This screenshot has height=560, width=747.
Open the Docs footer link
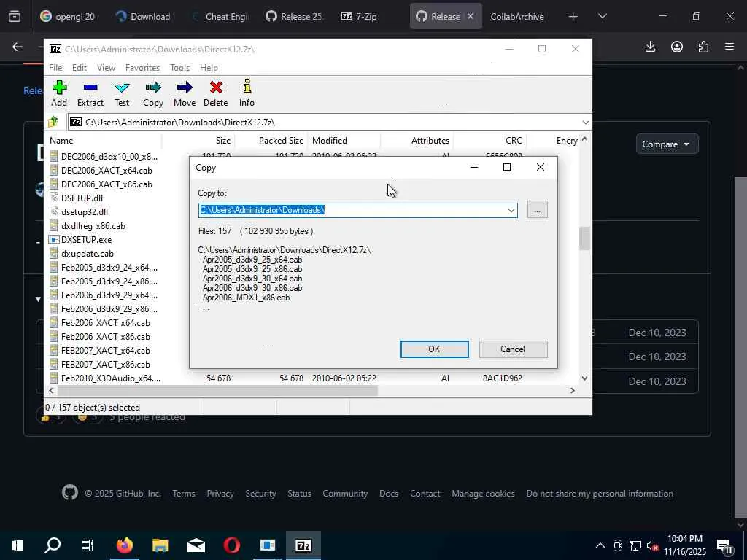click(389, 494)
